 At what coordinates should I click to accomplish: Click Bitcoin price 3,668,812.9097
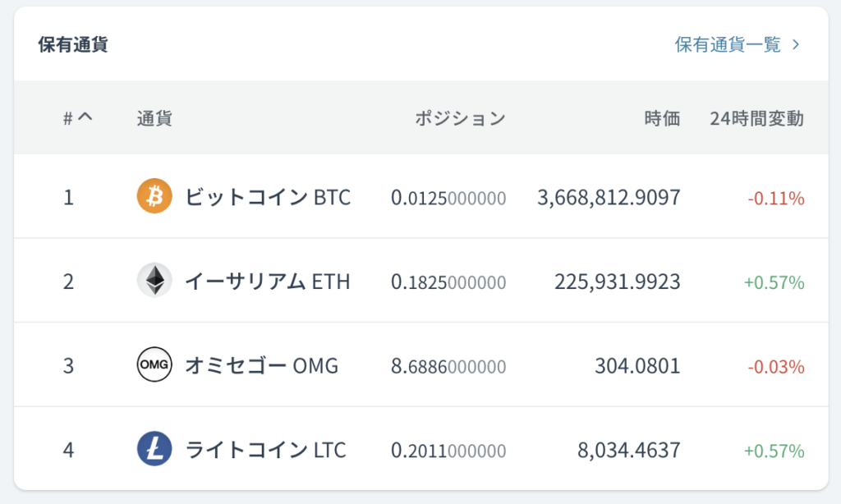click(609, 197)
